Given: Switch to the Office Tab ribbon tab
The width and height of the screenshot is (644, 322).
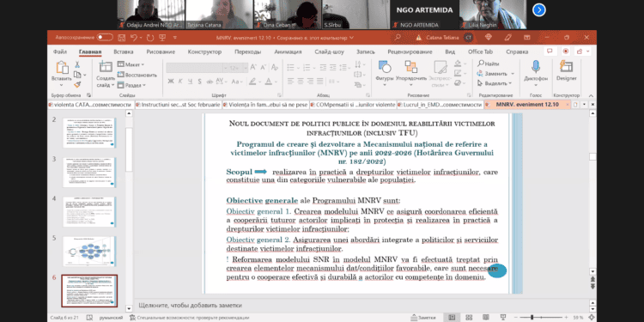Looking at the screenshot, I should point(480,52).
